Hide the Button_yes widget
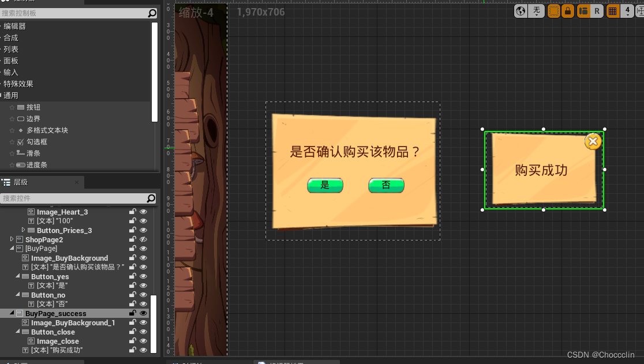 pos(143,276)
